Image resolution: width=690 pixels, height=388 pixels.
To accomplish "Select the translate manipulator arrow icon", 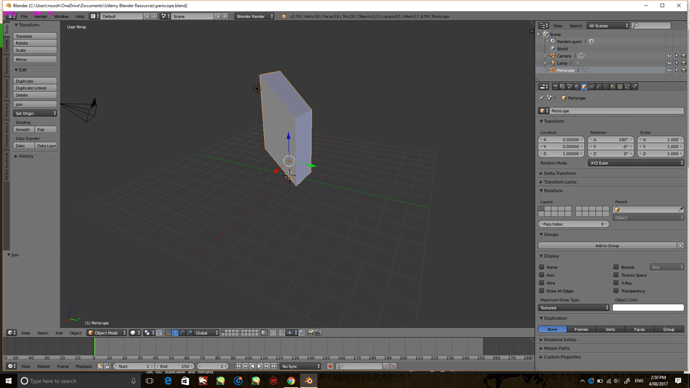I will [x=175, y=333].
